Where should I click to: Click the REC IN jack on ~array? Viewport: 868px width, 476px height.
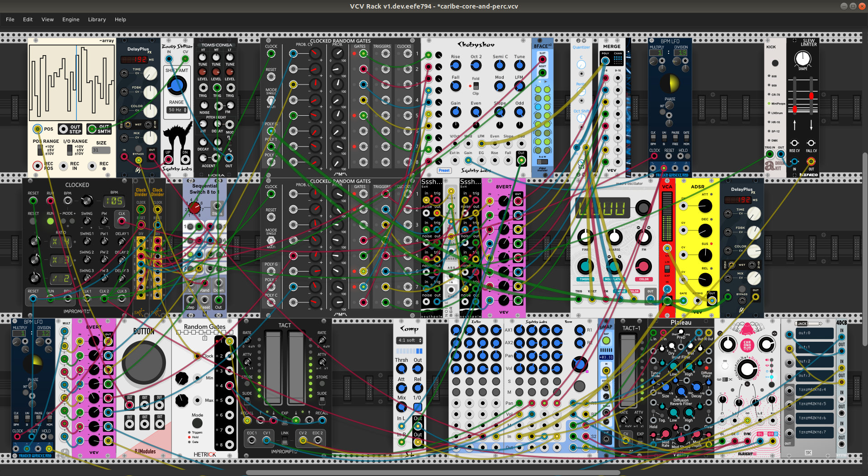point(64,166)
